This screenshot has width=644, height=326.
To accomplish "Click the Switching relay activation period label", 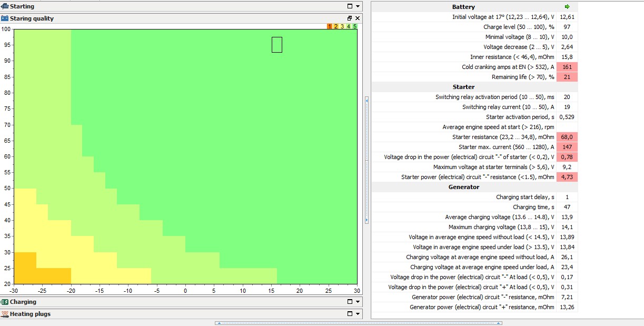I will tap(495, 97).
